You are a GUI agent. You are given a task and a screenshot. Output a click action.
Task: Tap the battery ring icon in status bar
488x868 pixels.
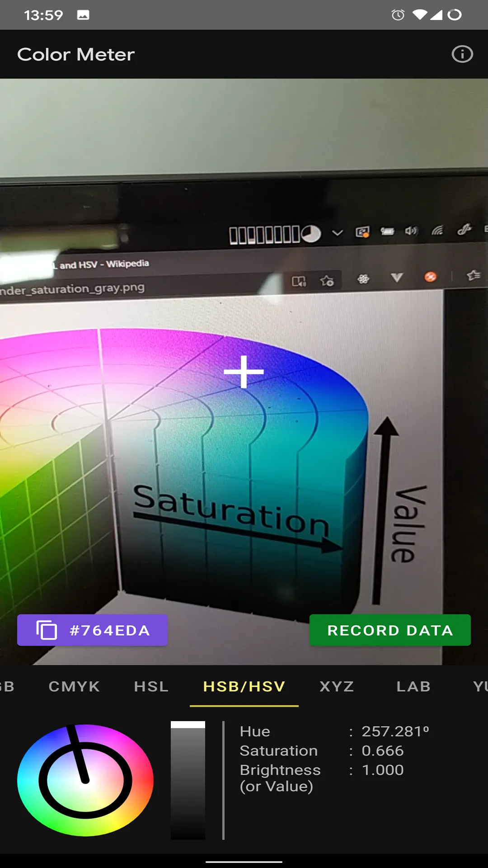[455, 15]
